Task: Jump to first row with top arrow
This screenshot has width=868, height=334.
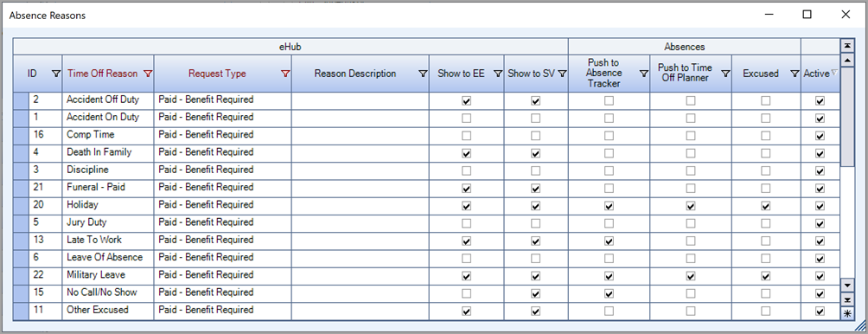Action: point(847,45)
